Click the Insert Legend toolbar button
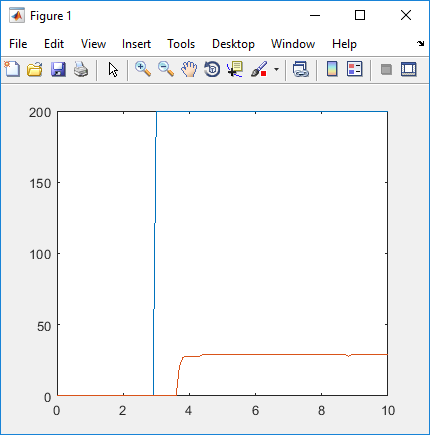The width and height of the screenshot is (430, 435). [355, 69]
